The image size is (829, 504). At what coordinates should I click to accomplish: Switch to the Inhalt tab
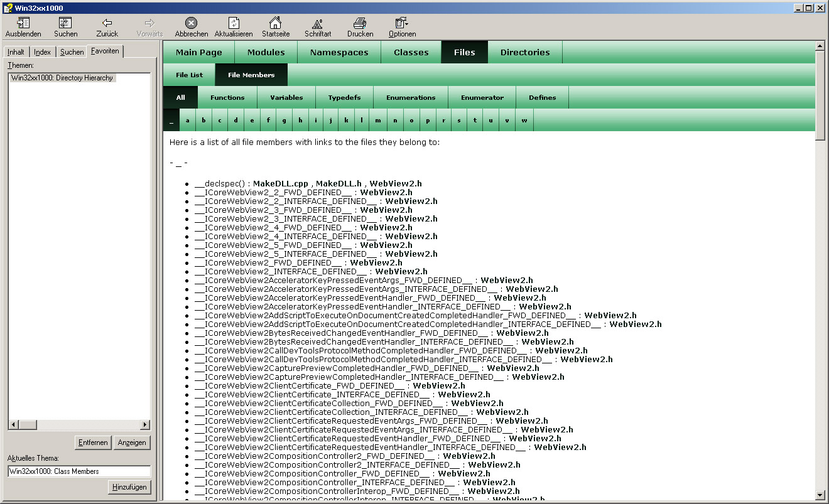[x=16, y=52]
